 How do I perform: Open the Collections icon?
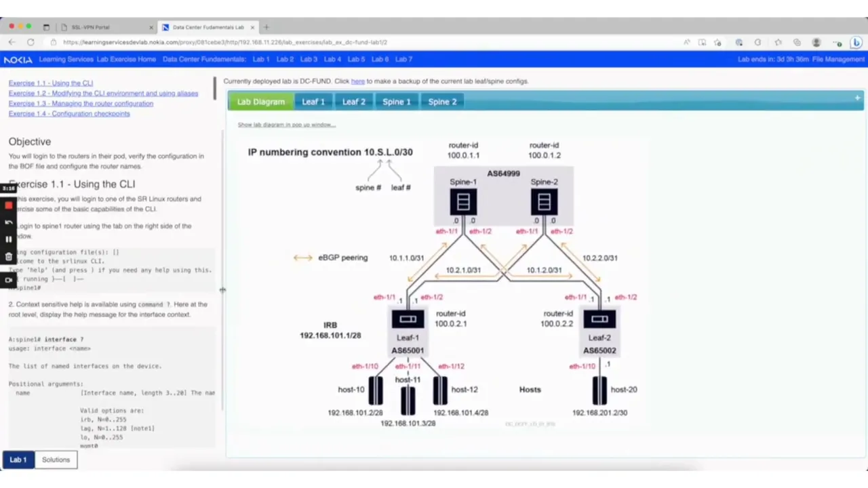(797, 42)
